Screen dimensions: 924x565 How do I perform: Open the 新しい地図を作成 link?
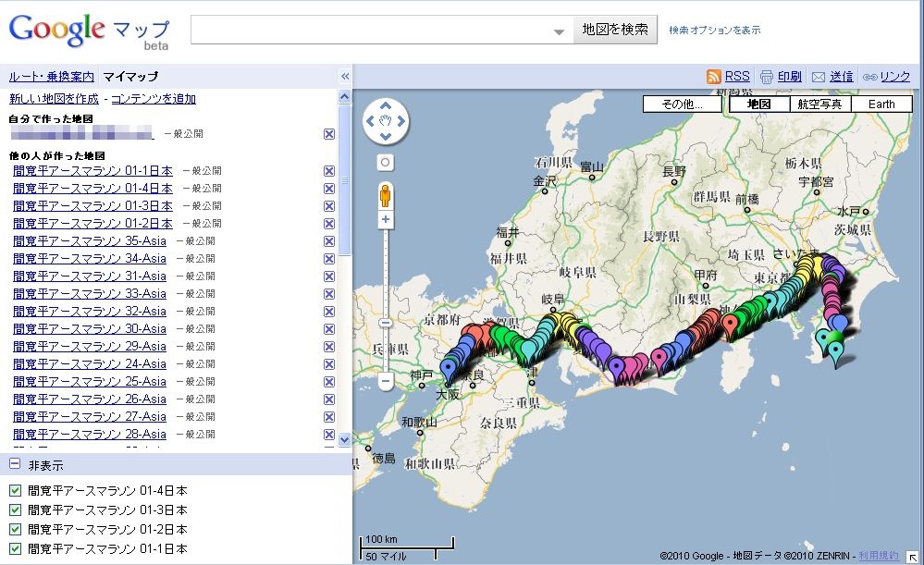pos(54,99)
